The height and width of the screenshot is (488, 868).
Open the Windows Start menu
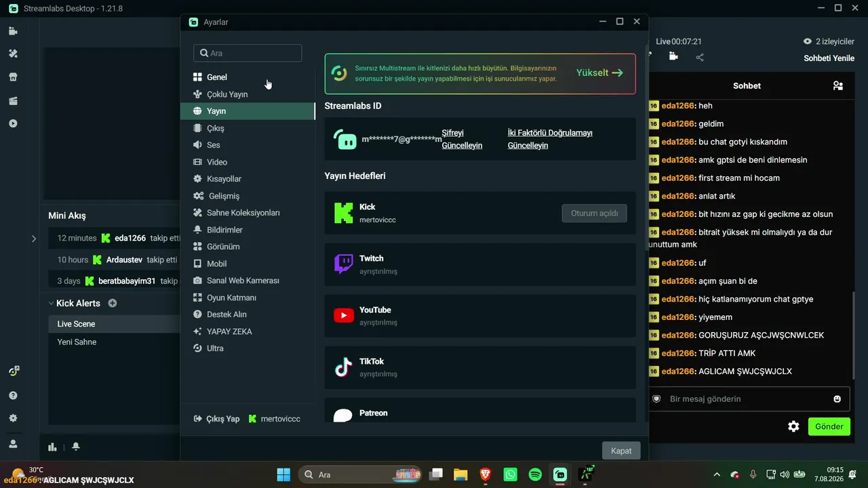point(283,474)
